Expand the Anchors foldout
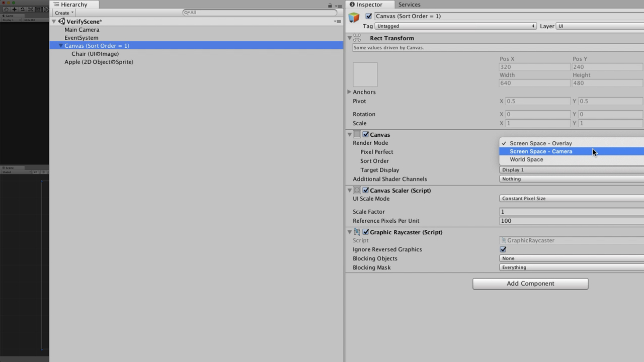Screen dimensions: 644x362 tap(350, 92)
